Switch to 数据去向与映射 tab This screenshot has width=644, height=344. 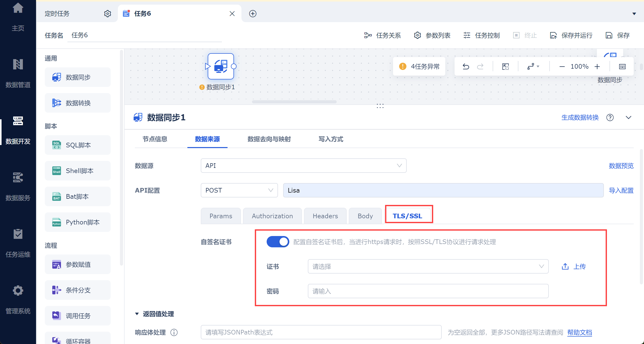[x=269, y=139]
